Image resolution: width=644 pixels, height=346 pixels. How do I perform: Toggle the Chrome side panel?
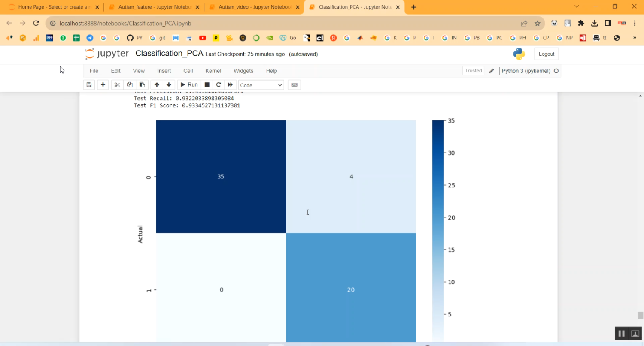pyautogui.click(x=608, y=23)
